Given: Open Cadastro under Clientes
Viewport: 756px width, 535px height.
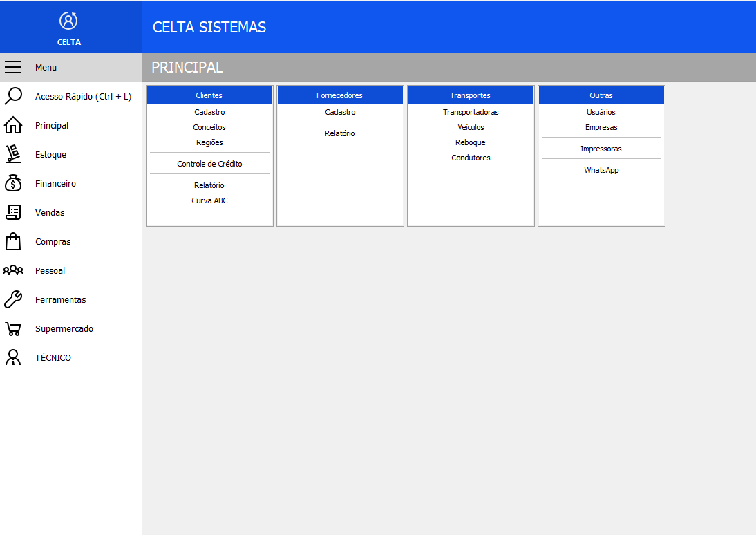Looking at the screenshot, I should coord(209,112).
